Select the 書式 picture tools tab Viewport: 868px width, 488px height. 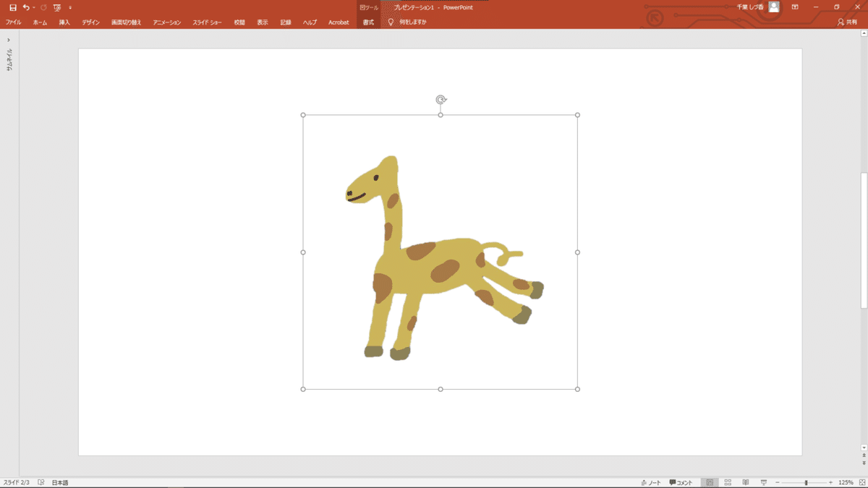coord(368,22)
